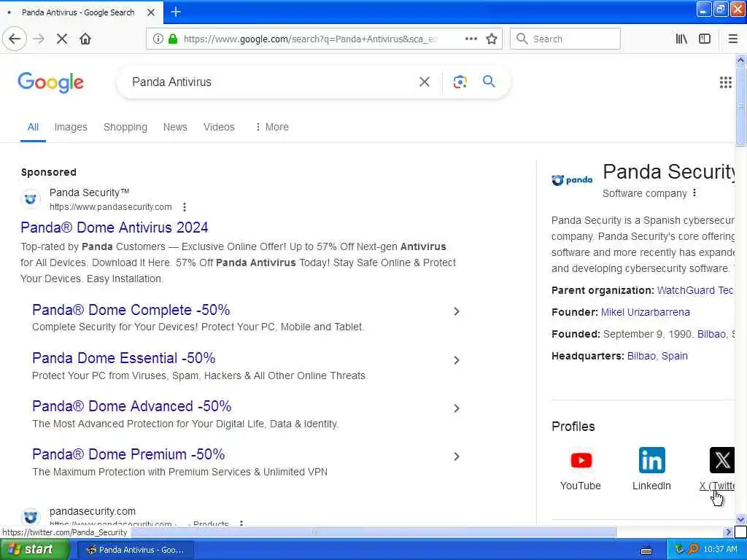Open Panda Dome Essential -50% link
The image size is (747, 560).
pyautogui.click(x=124, y=358)
